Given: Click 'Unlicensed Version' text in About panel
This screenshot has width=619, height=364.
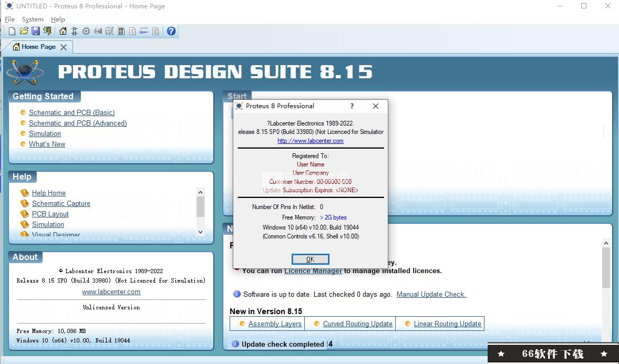Looking at the screenshot, I should [x=111, y=307].
